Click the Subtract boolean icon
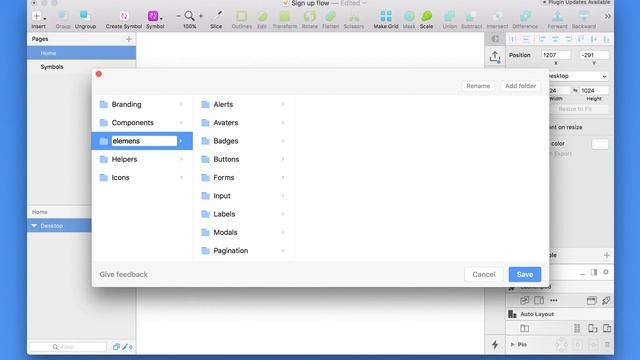This screenshot has width=640, height=360. (471, 16)
